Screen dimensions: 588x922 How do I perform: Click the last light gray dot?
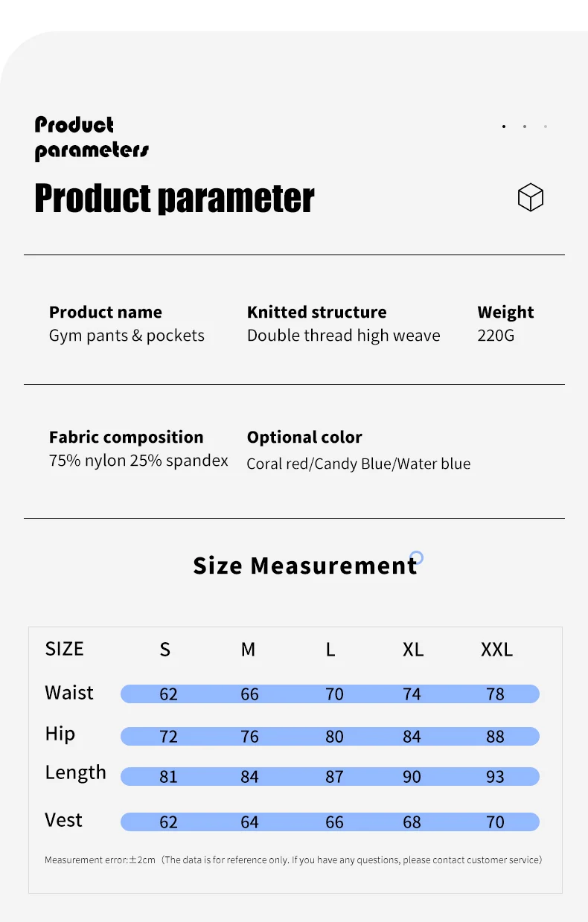pos(546,127)
